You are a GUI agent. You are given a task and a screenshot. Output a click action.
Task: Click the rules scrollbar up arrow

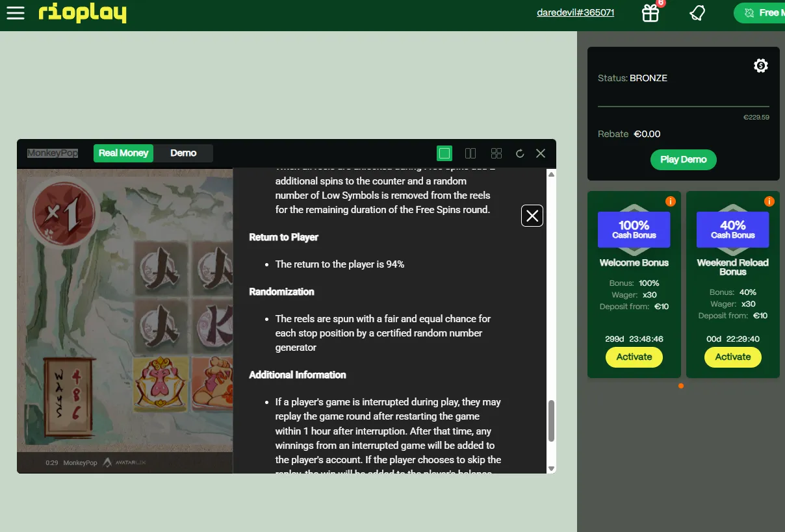pyautogui.click(x=552, y=174)
